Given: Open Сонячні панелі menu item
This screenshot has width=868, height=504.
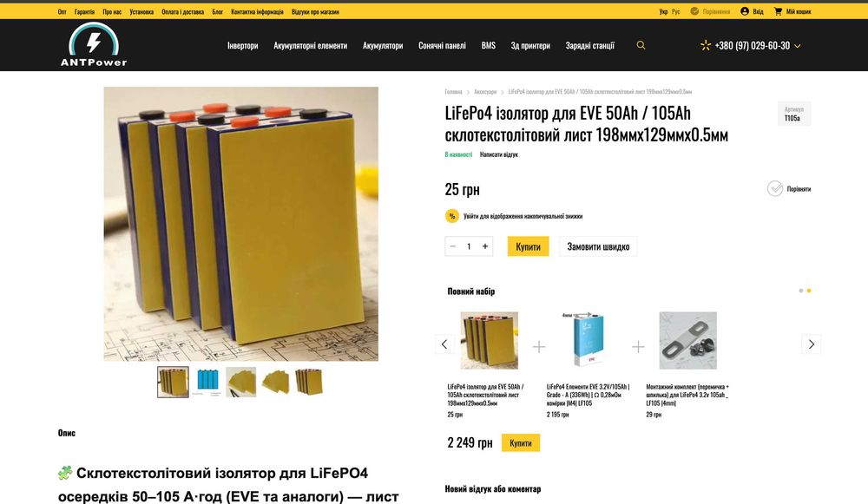Looking at the screenshot, I should click(x=442, y=45).
